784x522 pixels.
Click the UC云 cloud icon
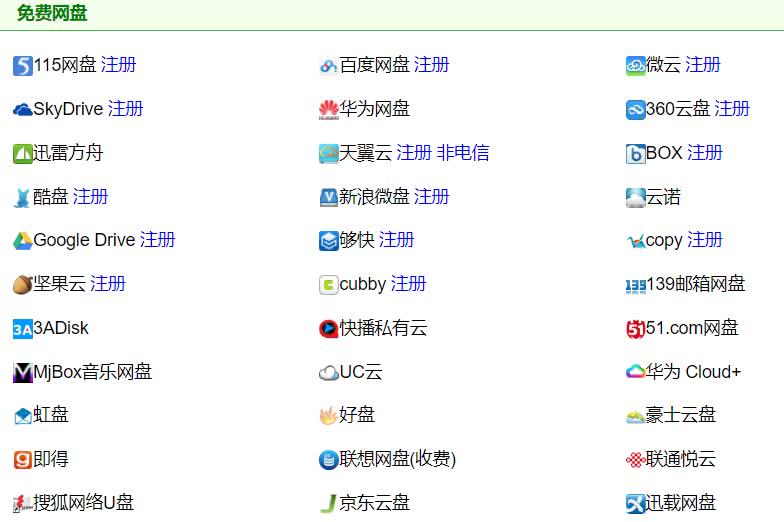[x=328, y=372]
